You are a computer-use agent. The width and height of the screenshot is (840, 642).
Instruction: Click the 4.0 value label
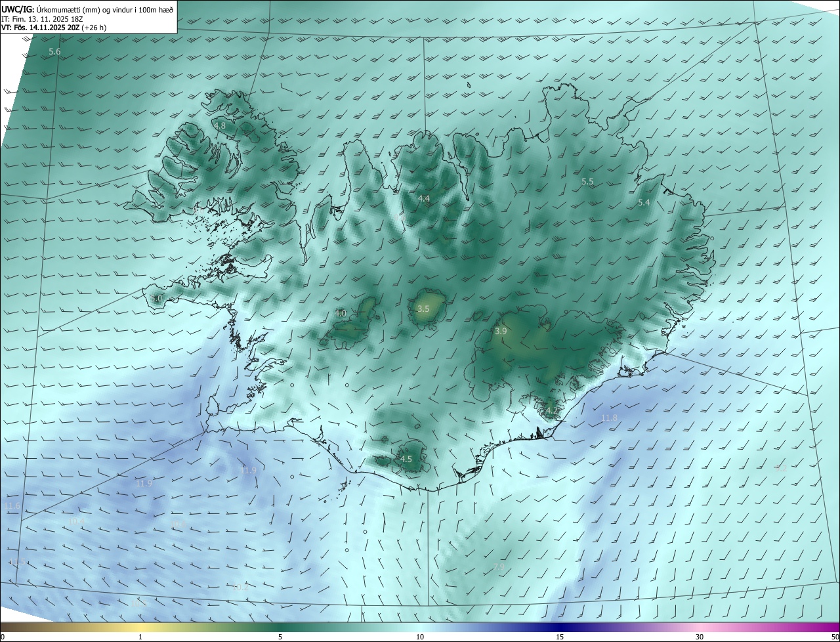[341, 314]
